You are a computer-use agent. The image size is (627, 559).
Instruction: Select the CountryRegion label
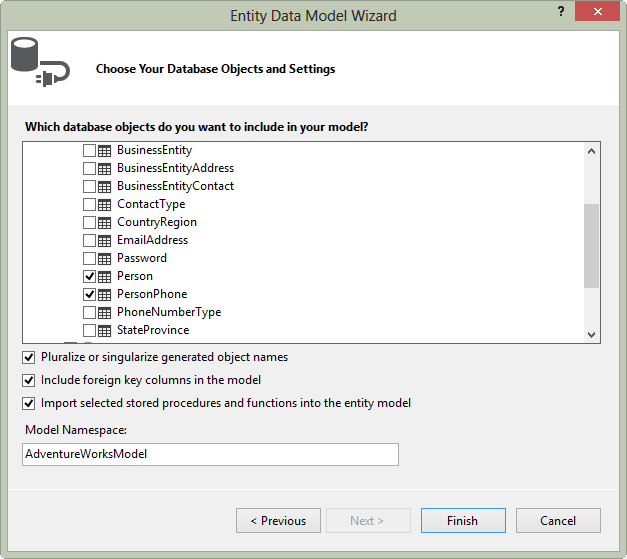pyautogui.click(x=157, y=222)
